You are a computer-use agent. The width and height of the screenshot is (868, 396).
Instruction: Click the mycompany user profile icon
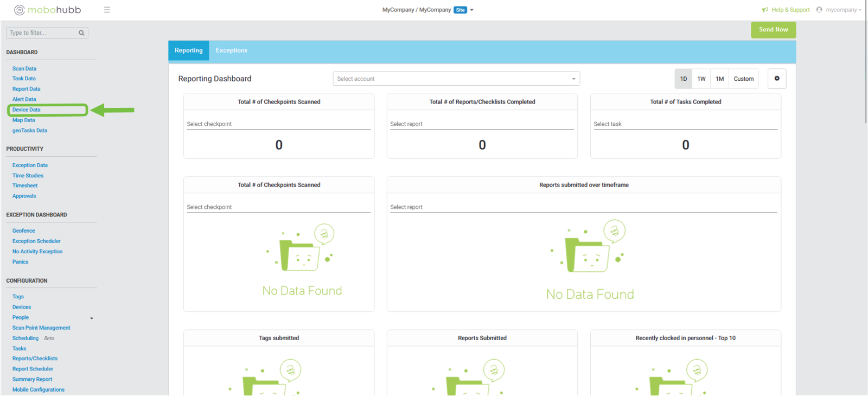(819, 10)
